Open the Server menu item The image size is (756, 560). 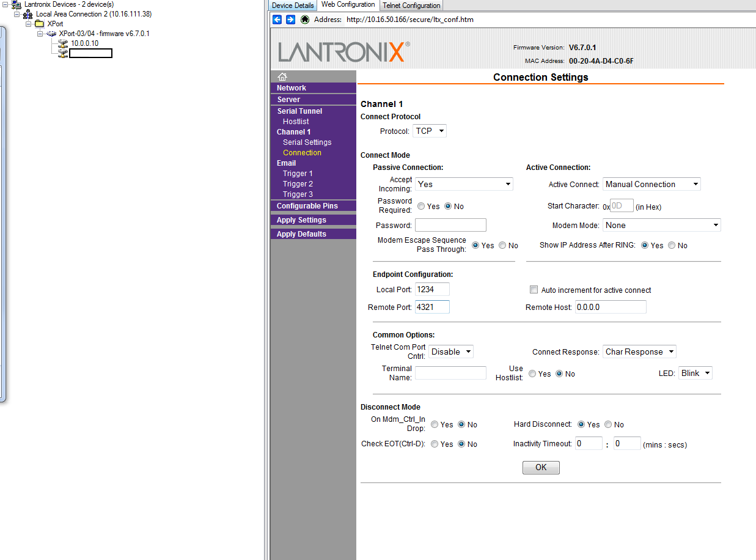pos(314,100)
